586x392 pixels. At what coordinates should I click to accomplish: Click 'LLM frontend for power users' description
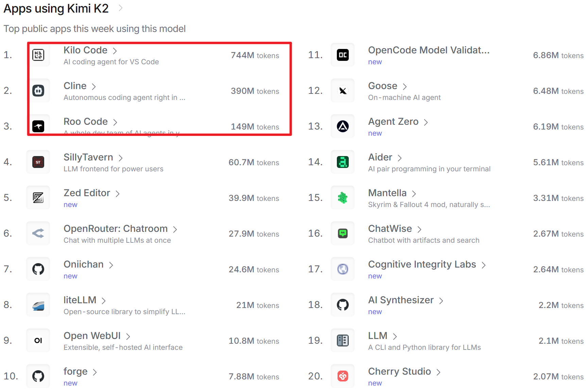114,169
